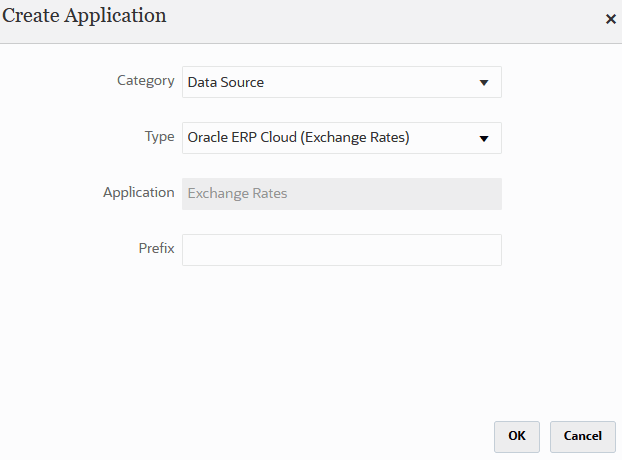Close the Create Application dialog

pos(610,19)
